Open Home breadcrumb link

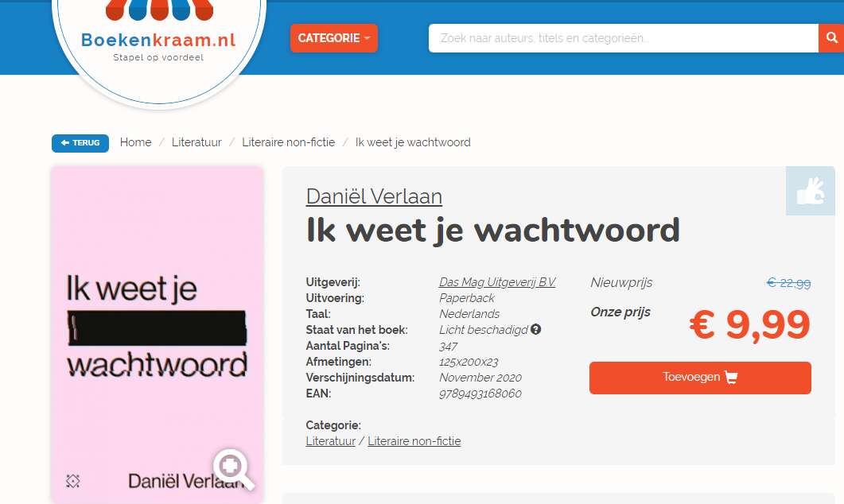click(136, 142)
